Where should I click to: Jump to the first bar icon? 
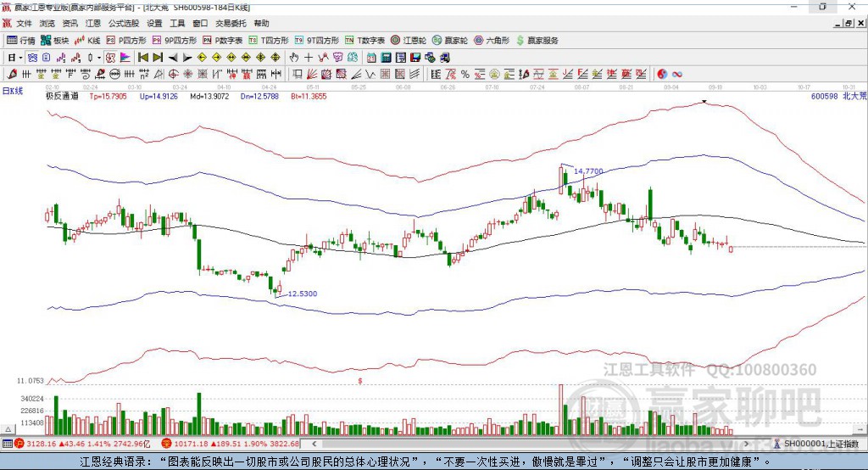click(142, 58)
